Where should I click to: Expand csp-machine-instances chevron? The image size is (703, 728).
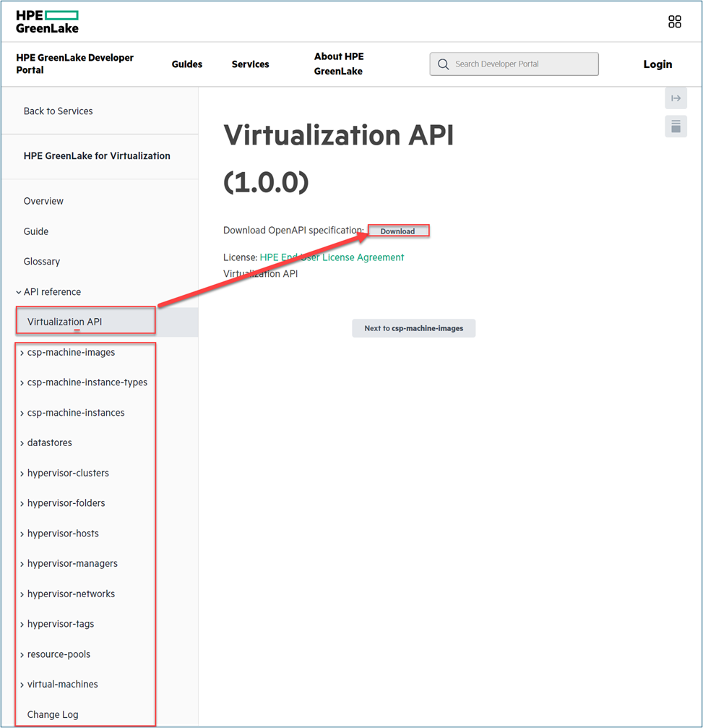[22, 414]
